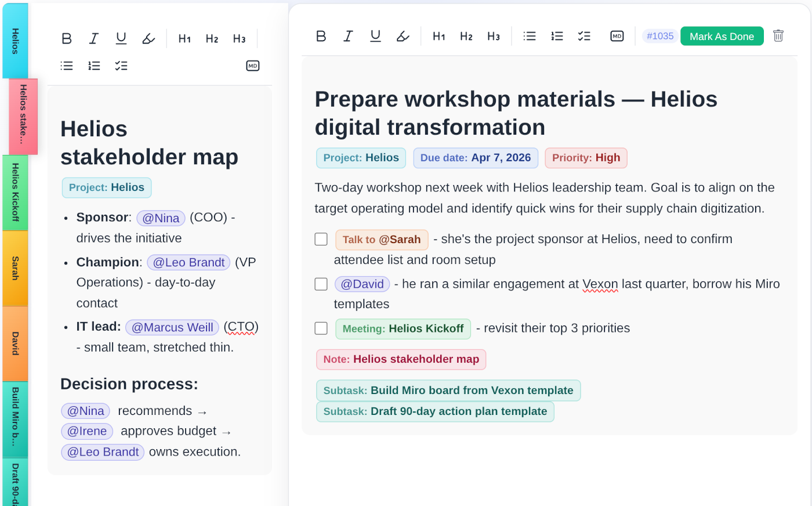The width and height of the screenshot is (812, 506).
Task: Open subtask 'Build Miro board from Vexon template'
Action: [448, 391]
